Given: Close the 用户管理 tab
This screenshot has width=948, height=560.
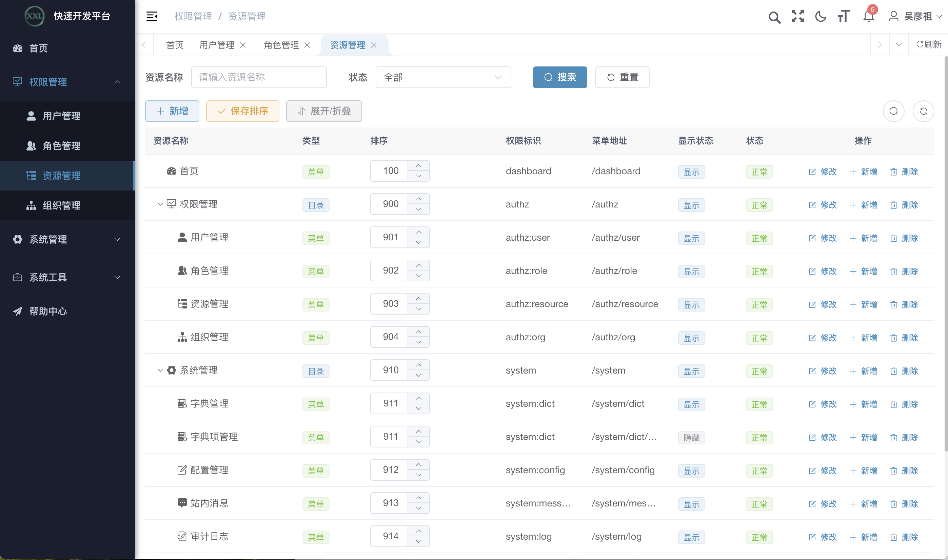Looking at the screenshot, I should point(243,45).
